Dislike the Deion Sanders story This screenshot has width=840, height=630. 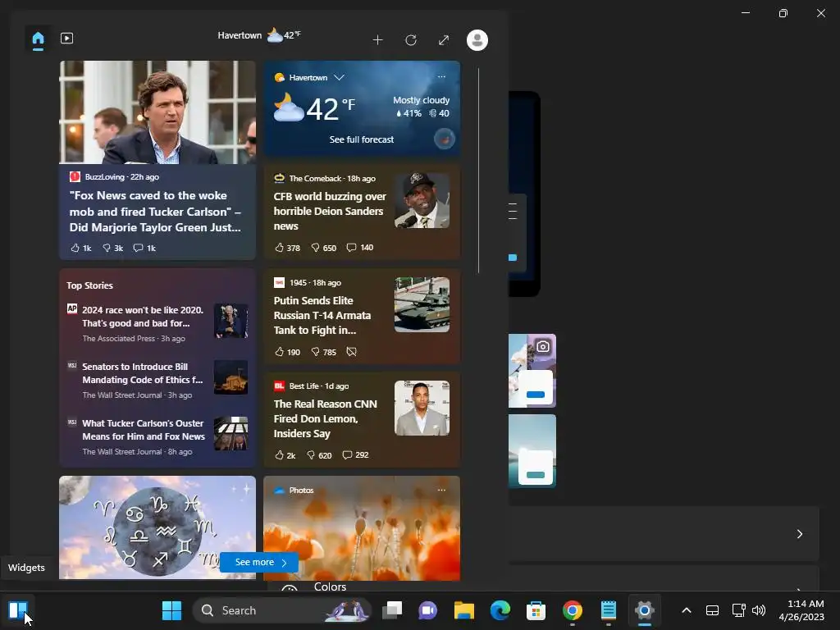(323, 248)
